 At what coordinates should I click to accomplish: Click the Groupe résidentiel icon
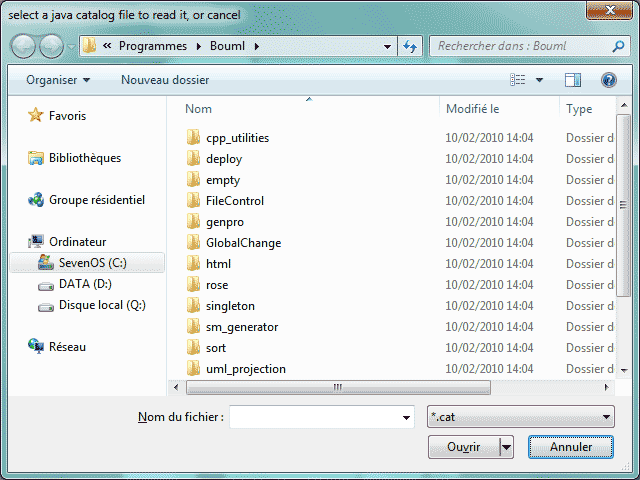36,200
